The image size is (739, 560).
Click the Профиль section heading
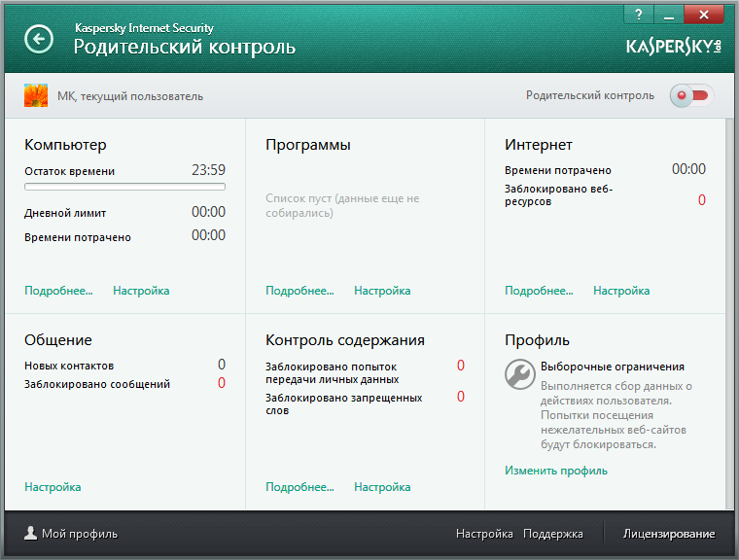click(537, 340)
